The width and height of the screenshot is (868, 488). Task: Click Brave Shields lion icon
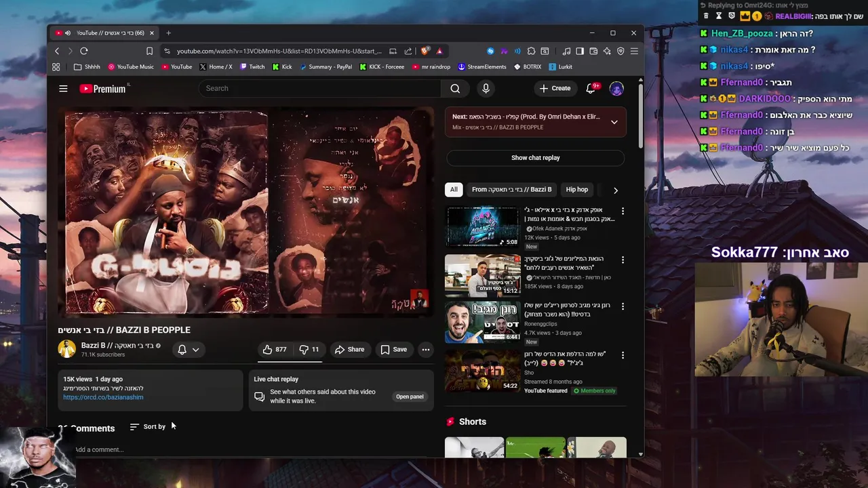coord(425,51)
